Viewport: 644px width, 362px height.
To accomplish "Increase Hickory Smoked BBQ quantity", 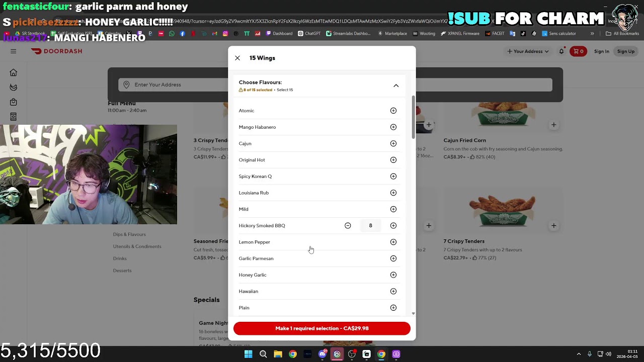I will point(393,226).
